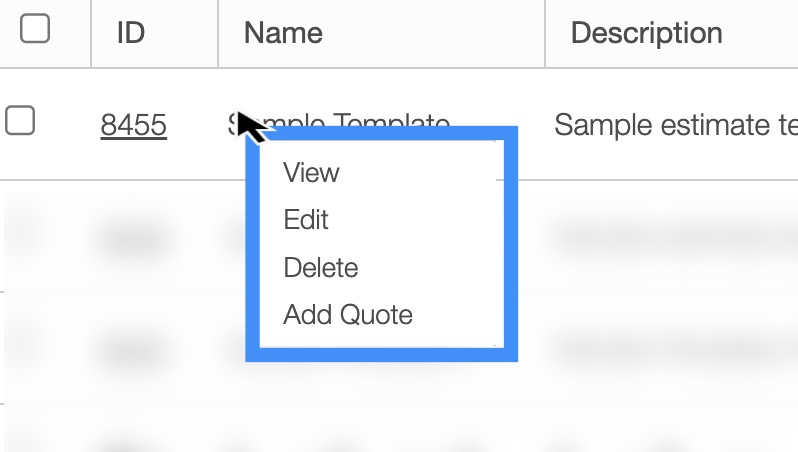Viewport: 798px width, 452px height.
Task: Click the divider between ID and Name headers
Action: pos(218,33)
